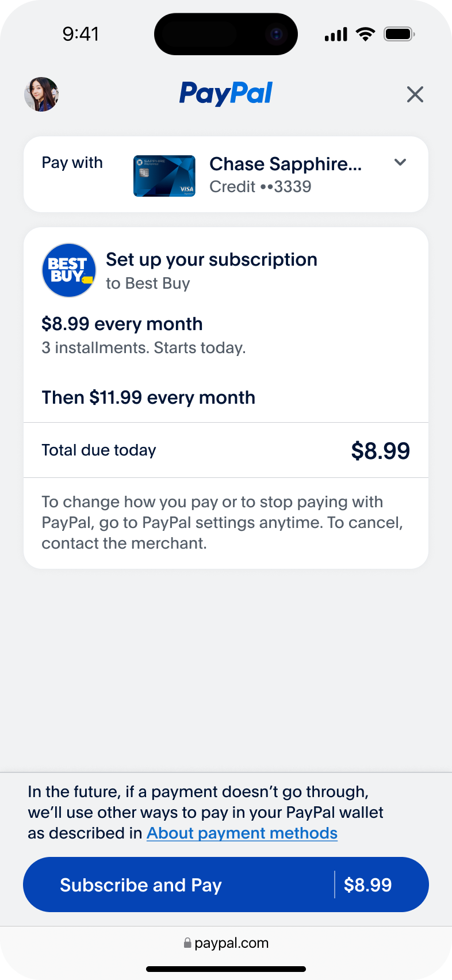The height and width of the screenshot is (980, 452).
Task: Tap the Wi-Fi status icon
Action: (x=365, y=34)
